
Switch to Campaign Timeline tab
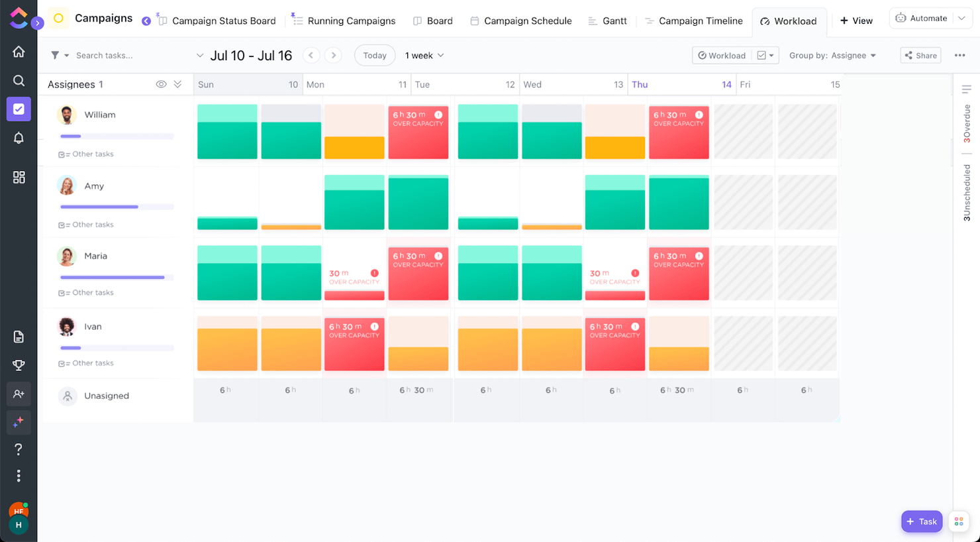pos(694,21)
